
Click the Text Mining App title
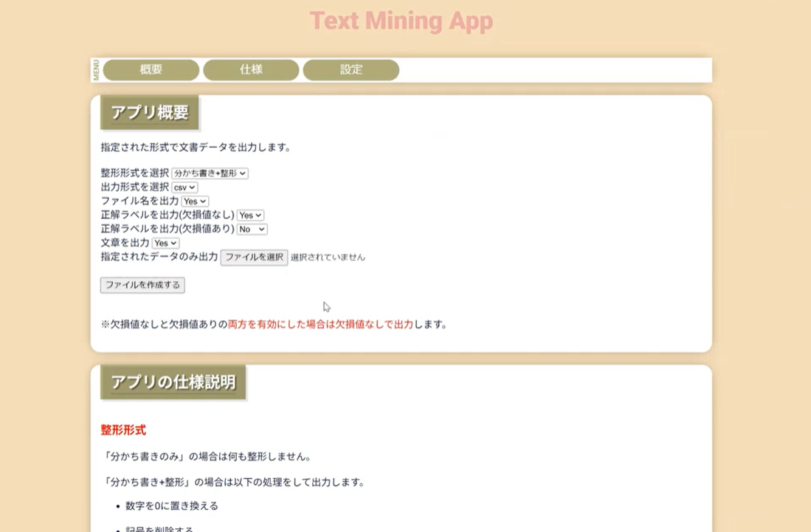pyautogui.click(x=401, y=21)
